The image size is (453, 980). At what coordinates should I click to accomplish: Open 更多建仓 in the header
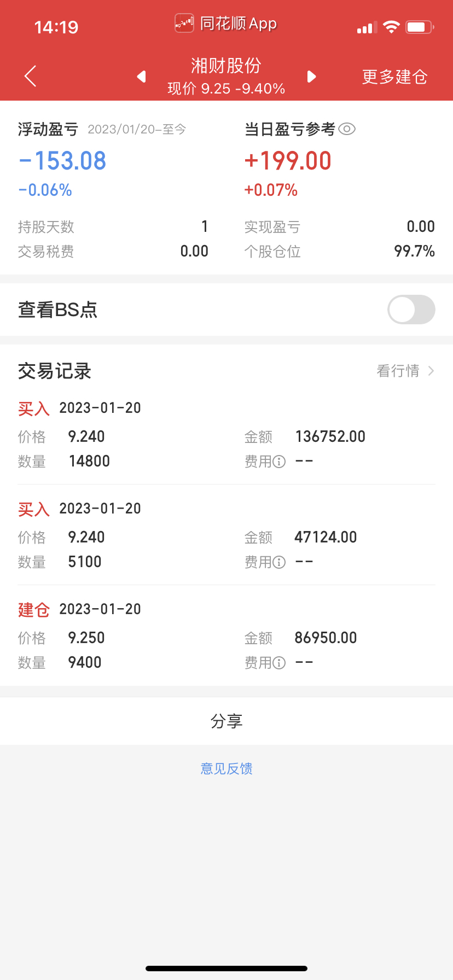click(x=394, y=77)
